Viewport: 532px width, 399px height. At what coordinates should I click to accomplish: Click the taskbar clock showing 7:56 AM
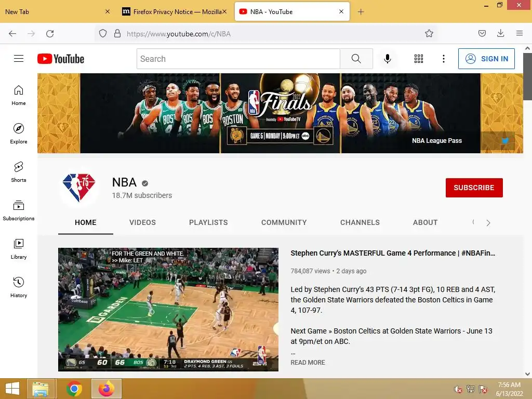509,389
